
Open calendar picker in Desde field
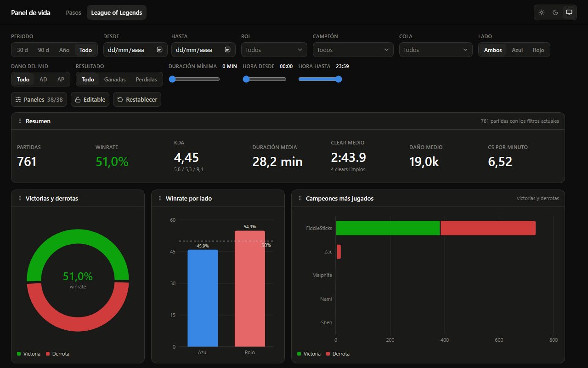pyautogui.click(x=159, y=50)
